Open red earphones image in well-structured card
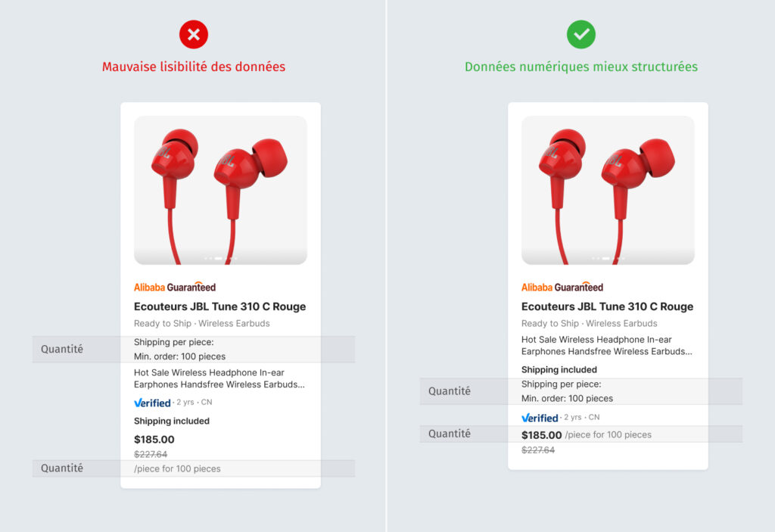This screenshot has height=532, width=775. point(608,189)
